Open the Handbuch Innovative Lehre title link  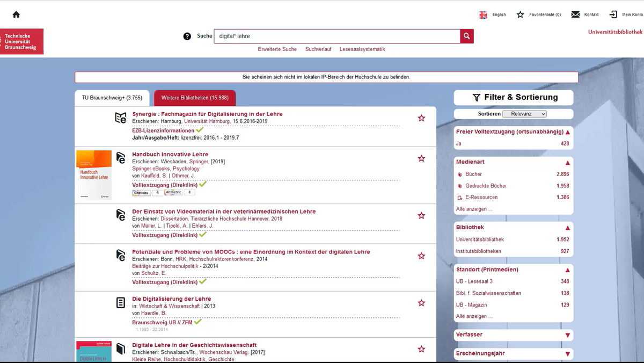pyautogui.click(x=170, y=155)
